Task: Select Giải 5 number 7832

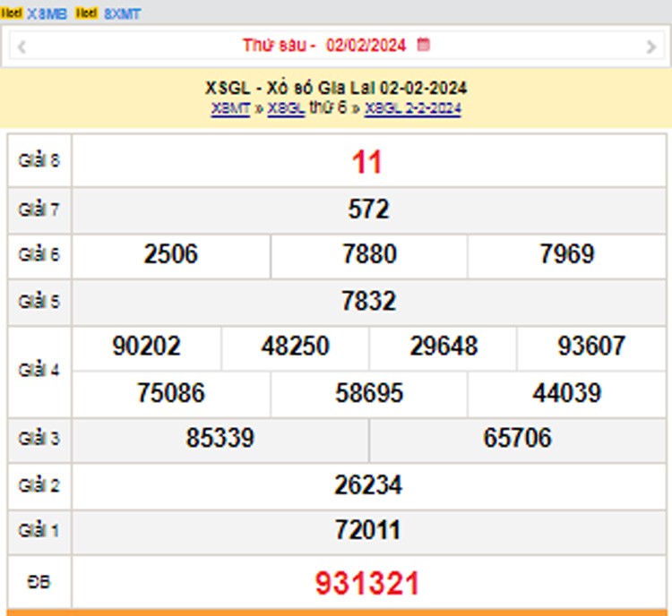Action: click(368, 301)
